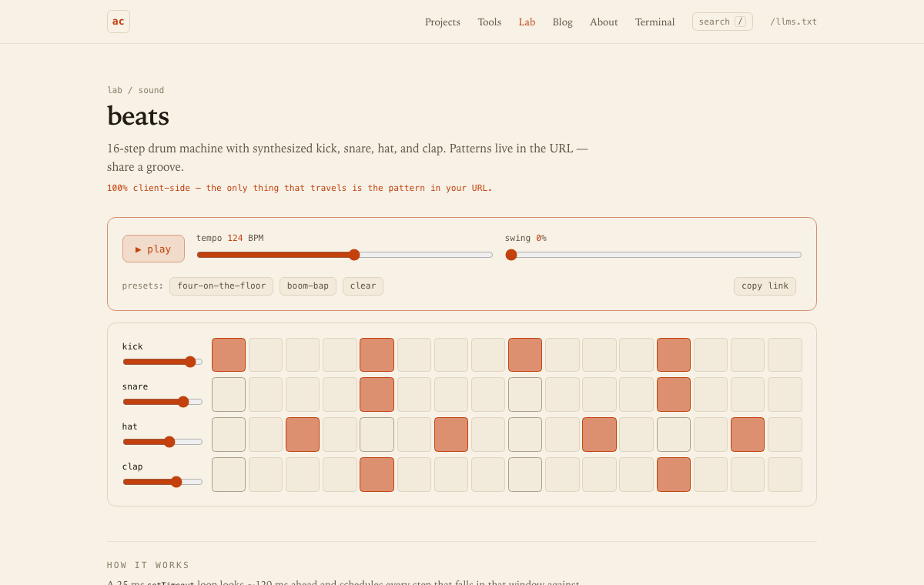Clear the pattern with clear button

pyautogui.click(x=363, y=286)
